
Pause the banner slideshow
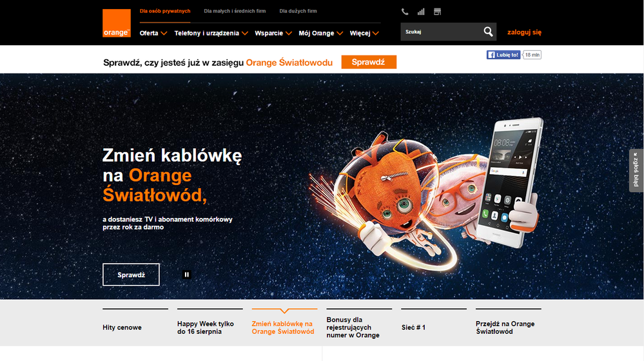pyautogui.click(x=186, y=275)
